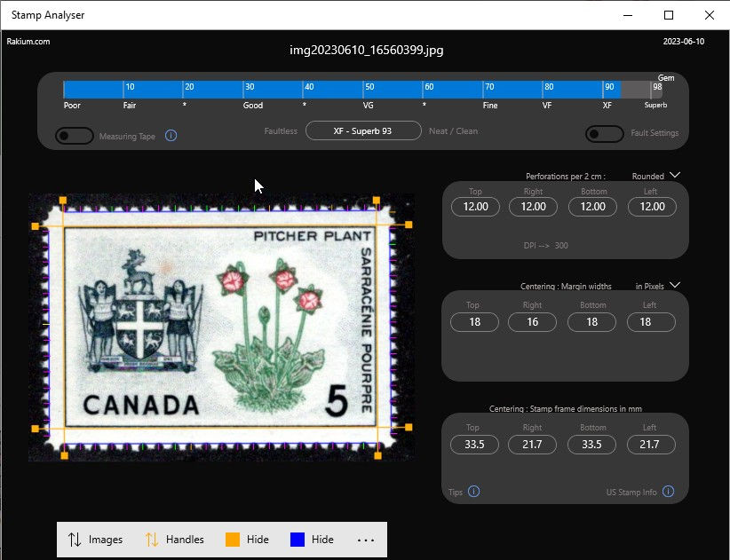Click Centering : Margin widths heading
The height and width of the screenshot is (560, 730).
(566, 286)
